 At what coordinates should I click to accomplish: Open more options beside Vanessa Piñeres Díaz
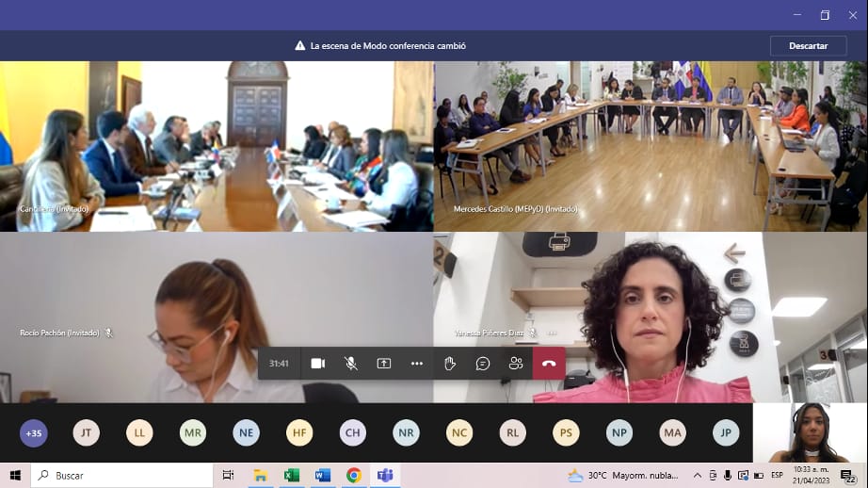pyautogui.click(x=552, y=333)
